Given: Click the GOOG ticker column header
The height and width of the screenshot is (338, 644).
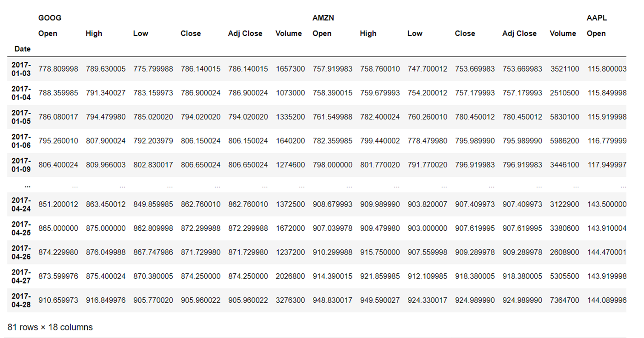Looking at the screenshot, I should tap(50, 18).
